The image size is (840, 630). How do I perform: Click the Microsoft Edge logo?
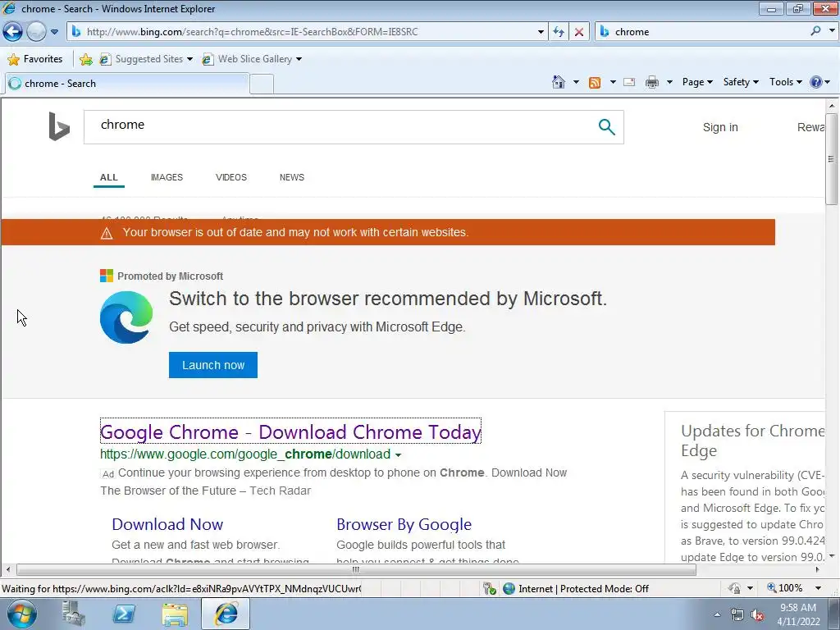[x=126, y=317]
